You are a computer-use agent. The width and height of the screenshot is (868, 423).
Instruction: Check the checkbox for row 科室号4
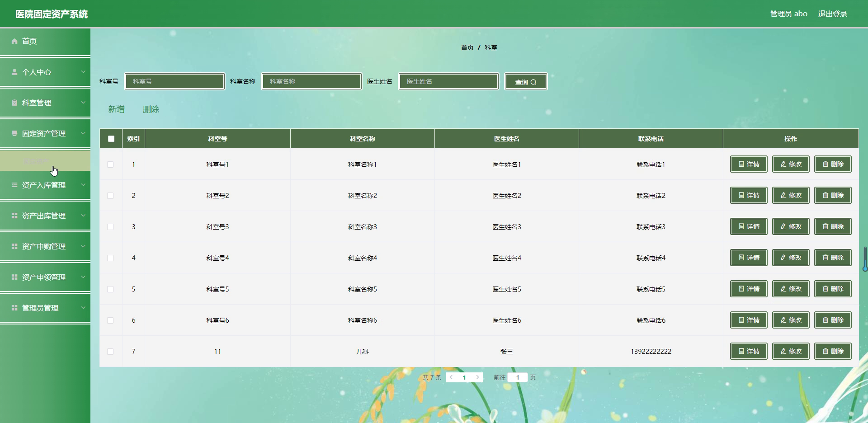tap(110, 258)
